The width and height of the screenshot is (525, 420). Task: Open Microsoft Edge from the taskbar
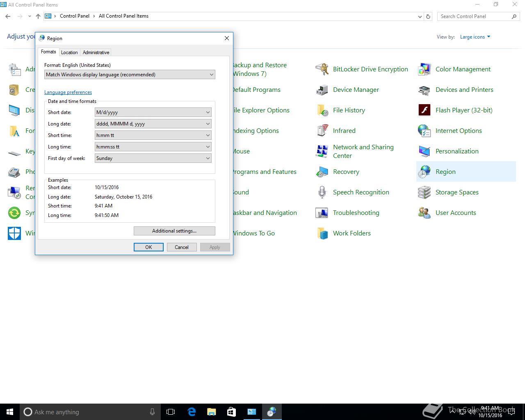pos(192,412)
